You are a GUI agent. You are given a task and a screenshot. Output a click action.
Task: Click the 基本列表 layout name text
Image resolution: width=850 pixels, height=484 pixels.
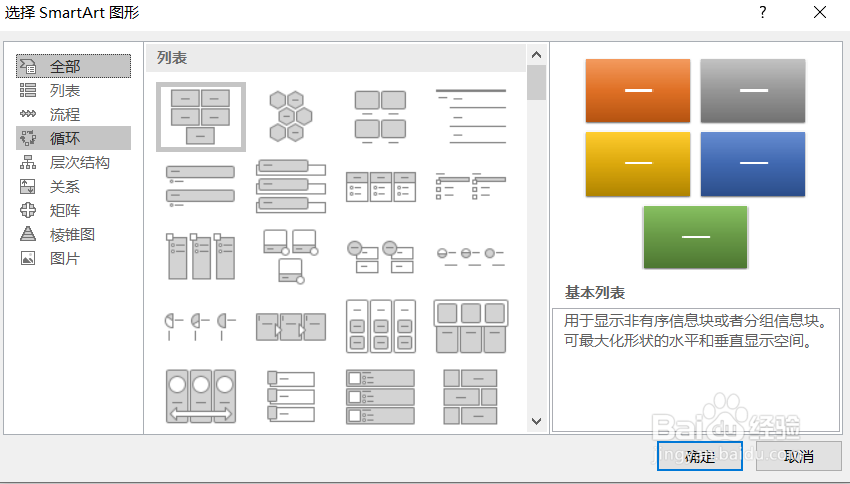595,293
